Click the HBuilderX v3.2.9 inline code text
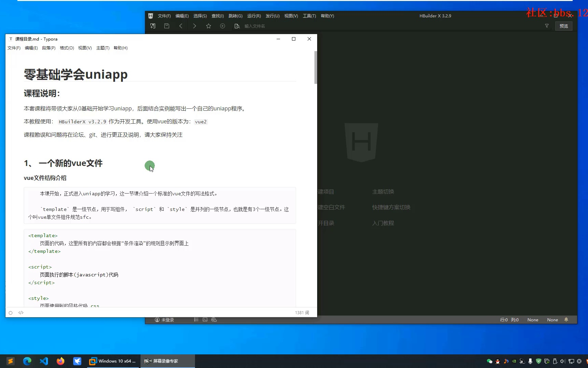Image resolution: width=588 pixels, height=368 pixels. (82, 122)
